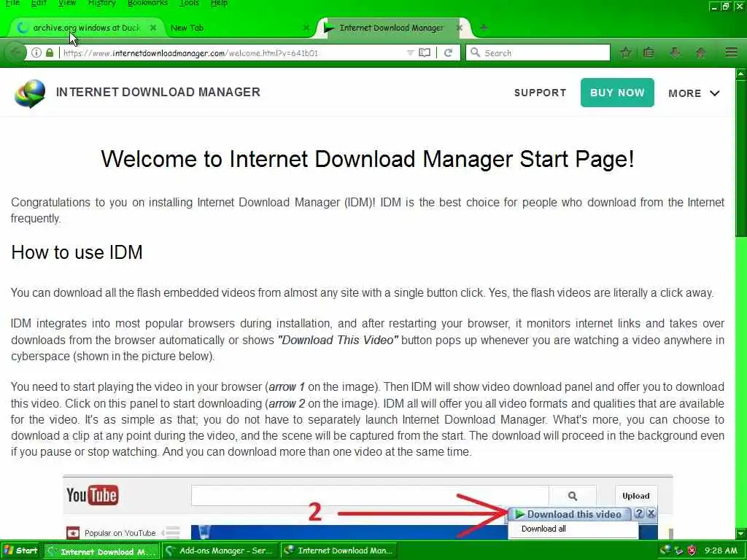
Task: Click the 9:28 AM taskbar clock
Action: (721, 551)
